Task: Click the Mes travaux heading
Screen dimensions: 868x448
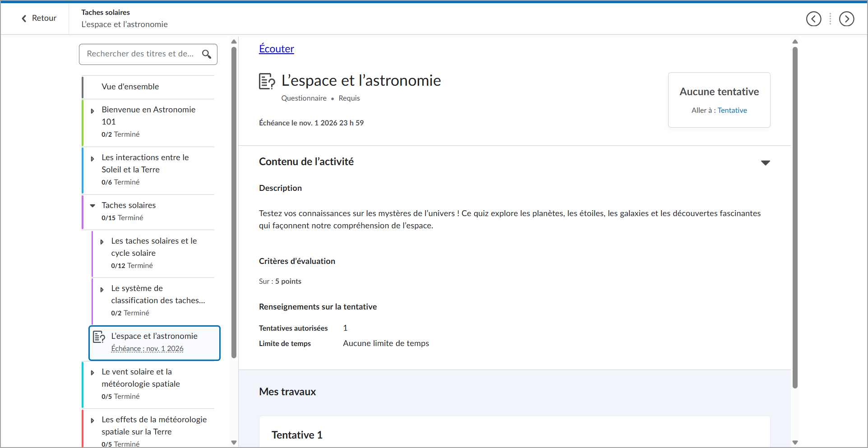Action: (287, 392)
